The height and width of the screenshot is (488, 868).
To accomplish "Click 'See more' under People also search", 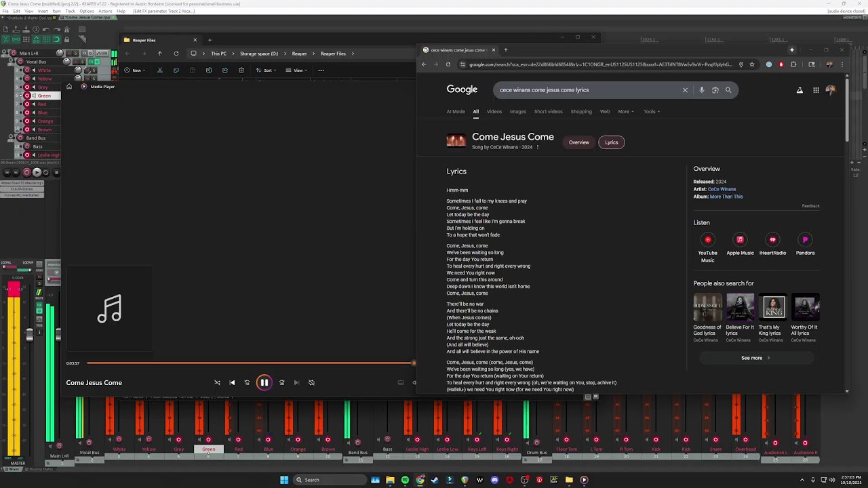I will tap(755, 358).
